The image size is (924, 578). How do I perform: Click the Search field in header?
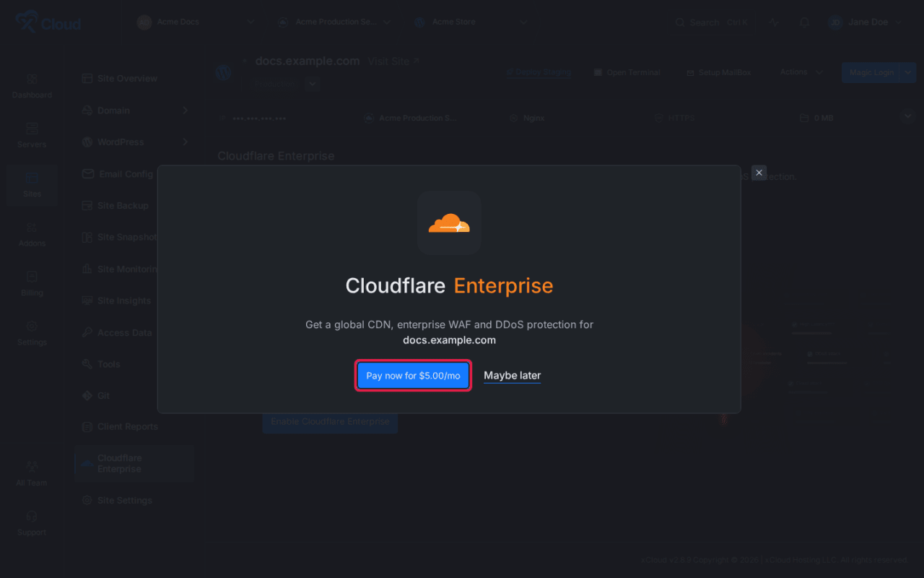[x=712, y=22]
